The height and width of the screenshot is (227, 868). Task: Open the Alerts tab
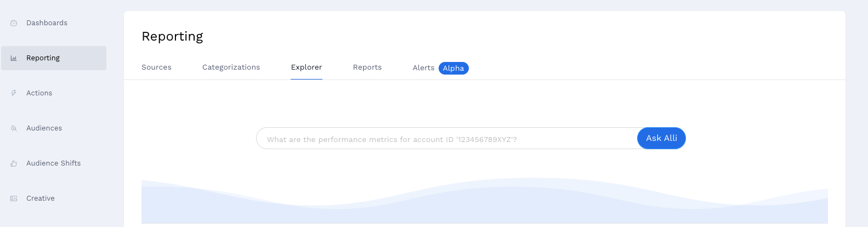pos(423,68)
